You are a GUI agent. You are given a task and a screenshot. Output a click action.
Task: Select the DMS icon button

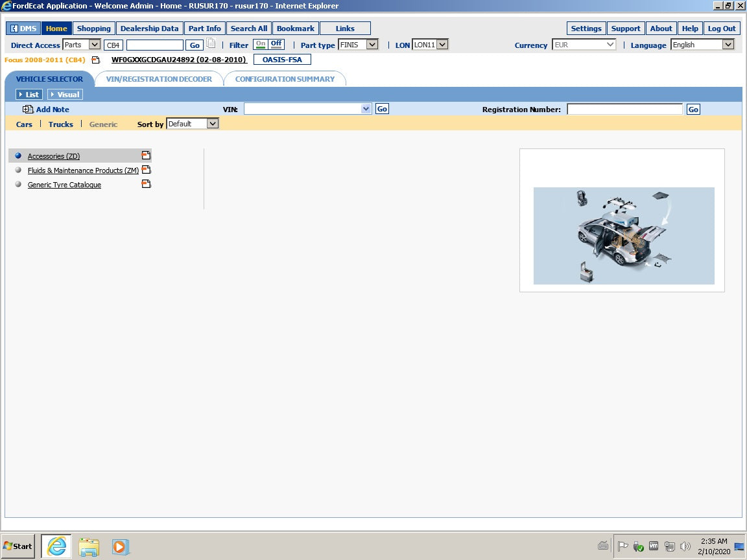(23, 28)
